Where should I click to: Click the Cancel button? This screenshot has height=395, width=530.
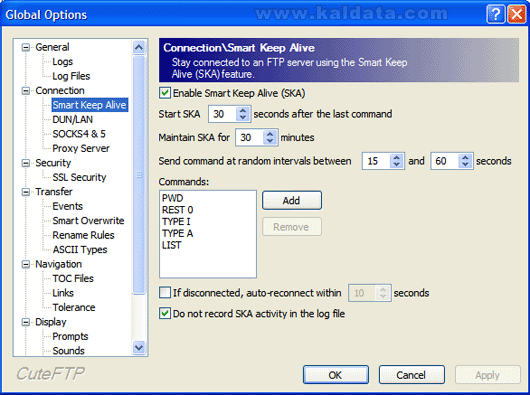412,374
